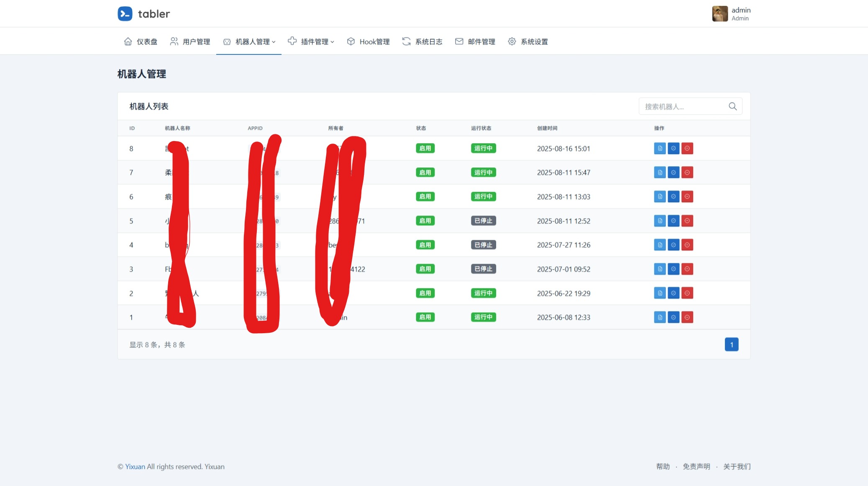Open document icon for robot ID 4
The height and width of the screenshot is (486, 868).
pos(660,245)
